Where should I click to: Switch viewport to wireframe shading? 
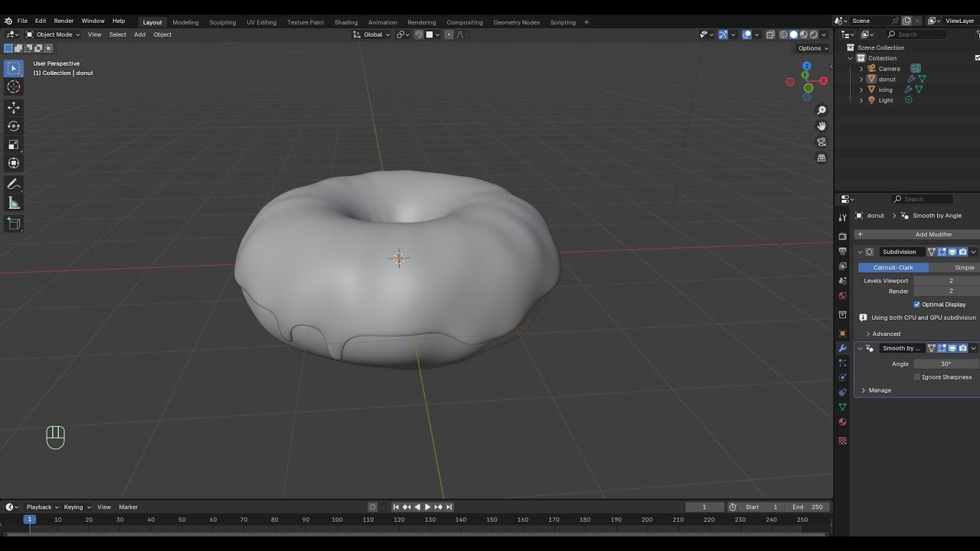click(x=783, y=34)
